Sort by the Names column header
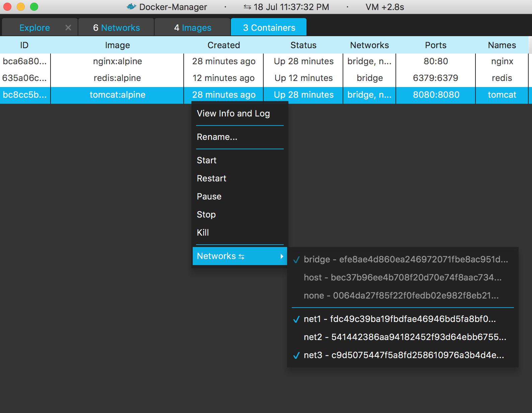Screen dimensions: 532x413 pos(502,45)
